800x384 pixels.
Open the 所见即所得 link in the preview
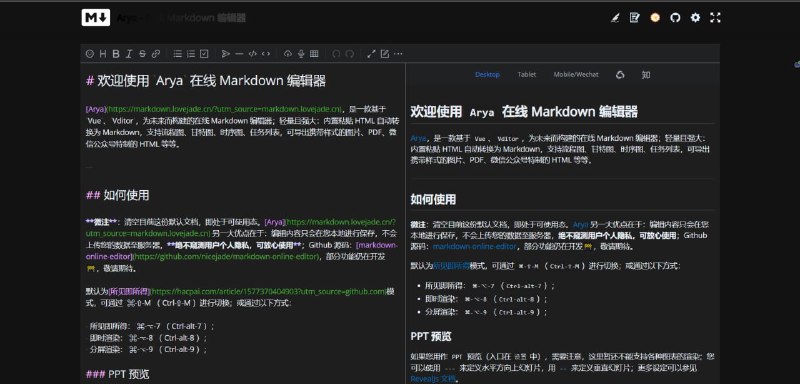pos(451,266)
